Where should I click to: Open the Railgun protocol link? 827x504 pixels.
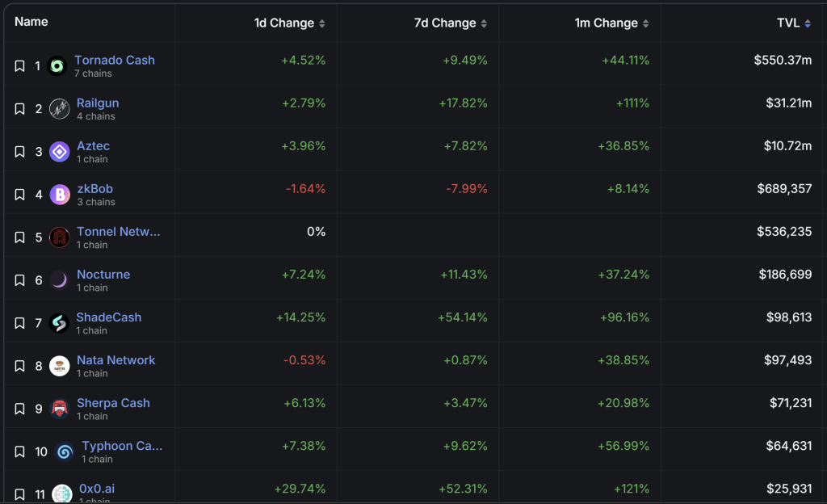98,103
